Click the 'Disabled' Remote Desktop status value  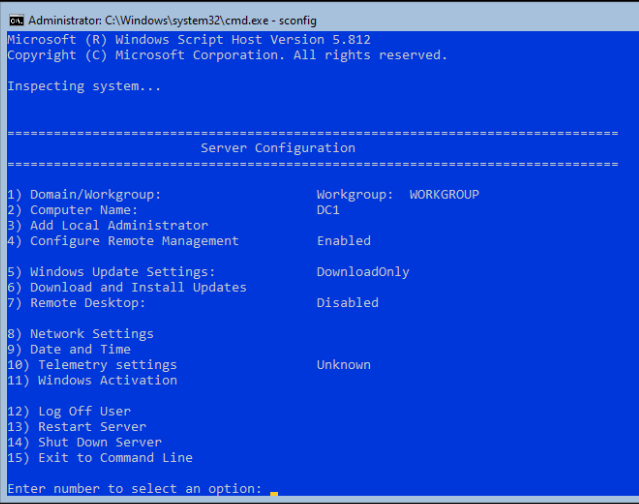[x=348, y=303]
